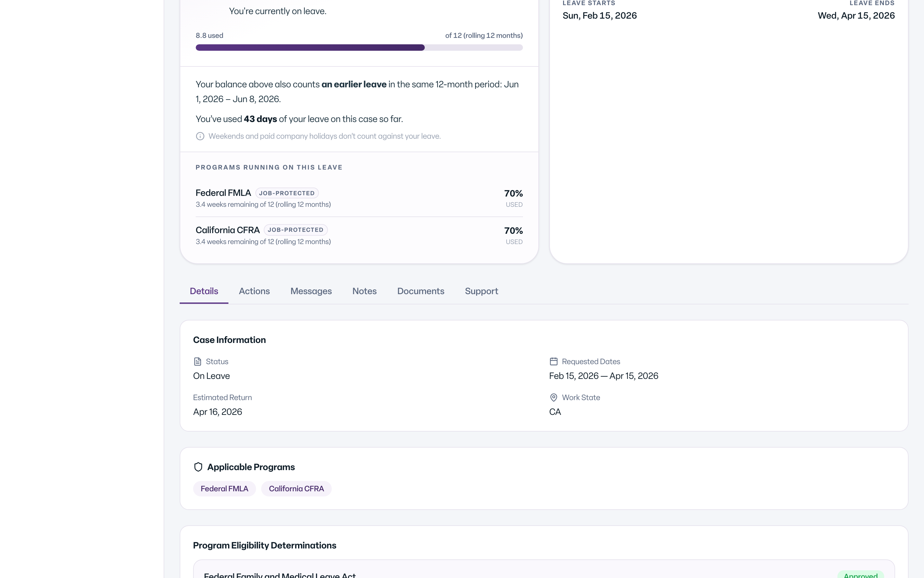Go to the Notes tab
The image size is (924, 578).
click(365, 291)
